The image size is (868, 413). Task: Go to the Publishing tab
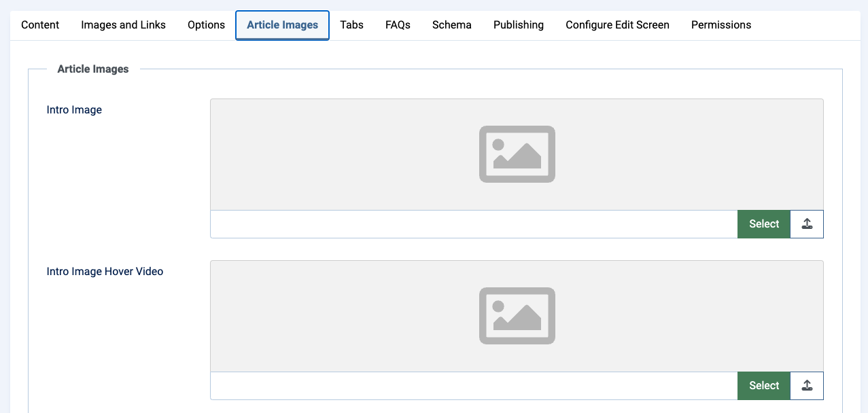(518, 25)
